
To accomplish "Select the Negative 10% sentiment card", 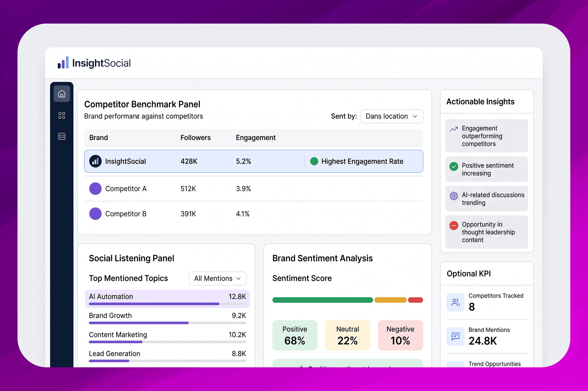I will tap(401, 335).
